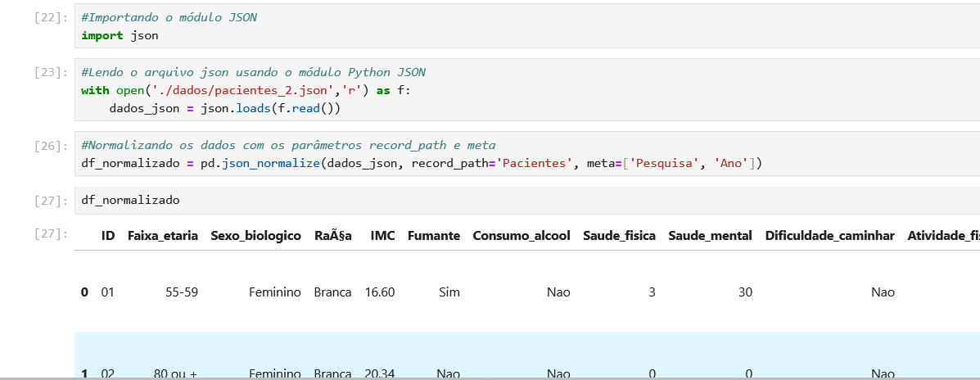Click the RaÃ§a column header
The height and width of the screenshot is (380, 980).
pyautogui.click(x=333, y=236)
